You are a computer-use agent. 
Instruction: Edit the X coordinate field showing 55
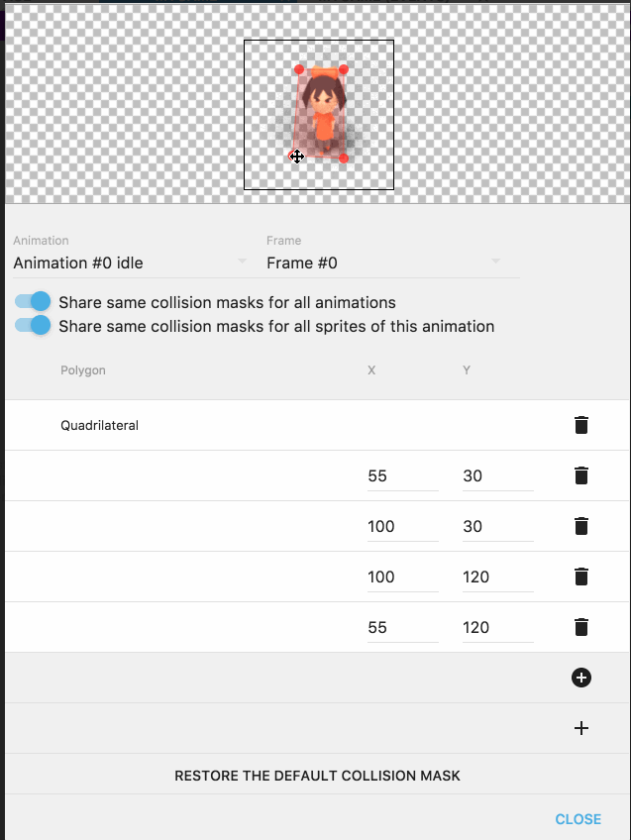pyautogui.click(x=401, y=475)
